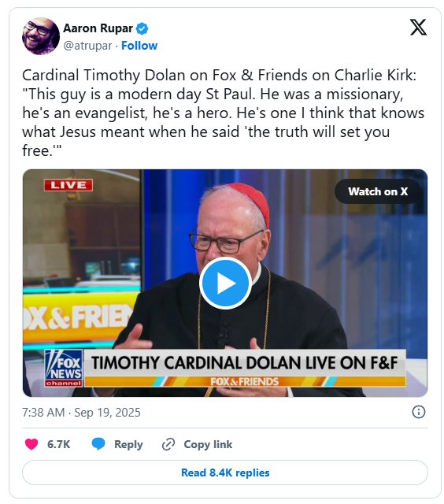Follow the @atrupar account
Image resolution: width=444 pixels, height=504 pixels.
click(139, 46)
